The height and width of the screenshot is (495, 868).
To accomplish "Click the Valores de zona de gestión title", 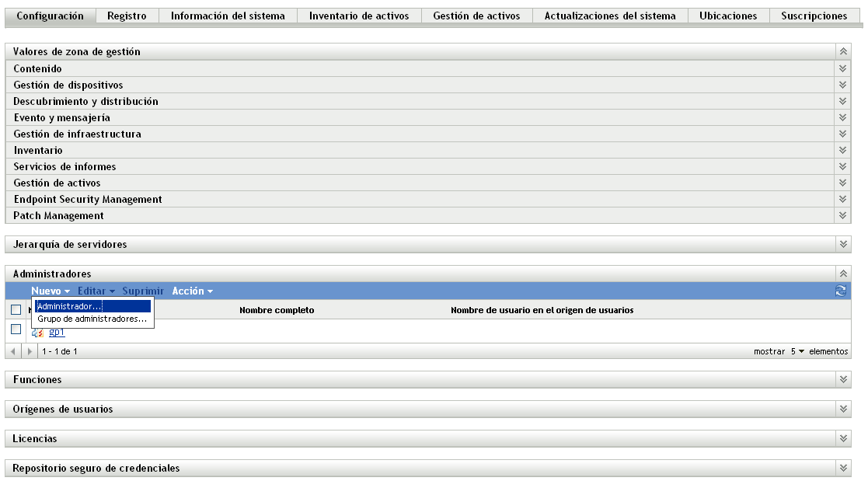I will (x=77, y=51).
